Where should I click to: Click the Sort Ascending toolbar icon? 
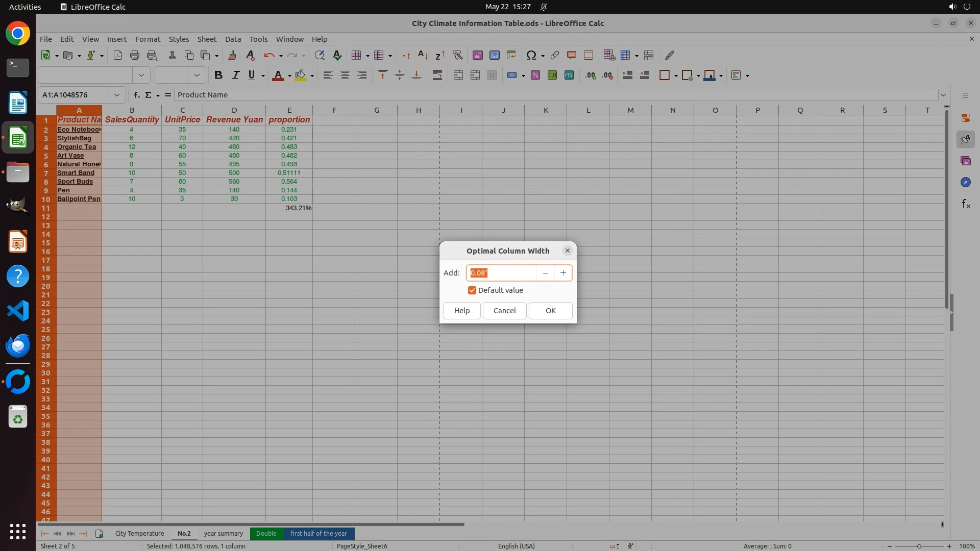(423, 55)
